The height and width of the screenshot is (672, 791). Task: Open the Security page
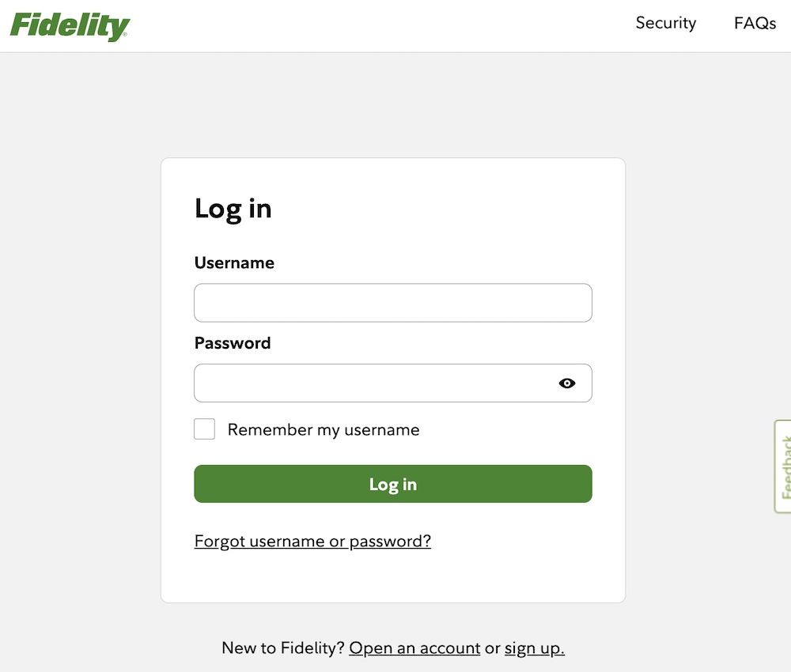(x=665, y=23)
